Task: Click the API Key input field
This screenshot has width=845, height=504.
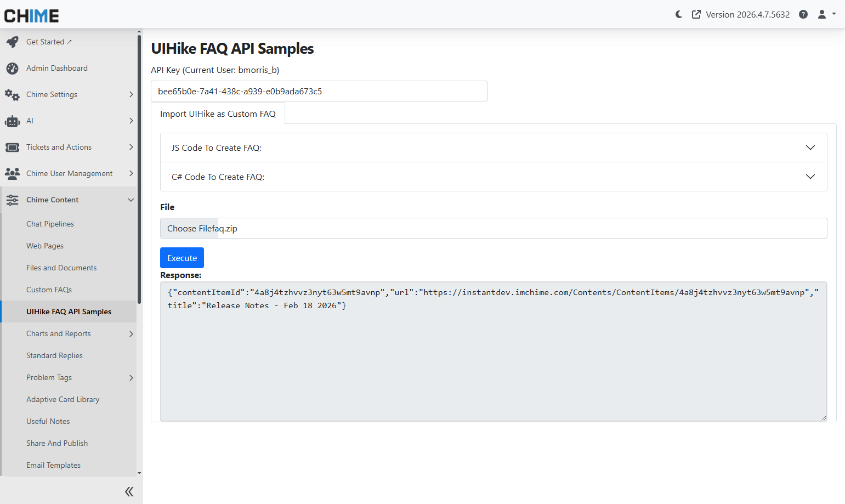Action: 318,91
